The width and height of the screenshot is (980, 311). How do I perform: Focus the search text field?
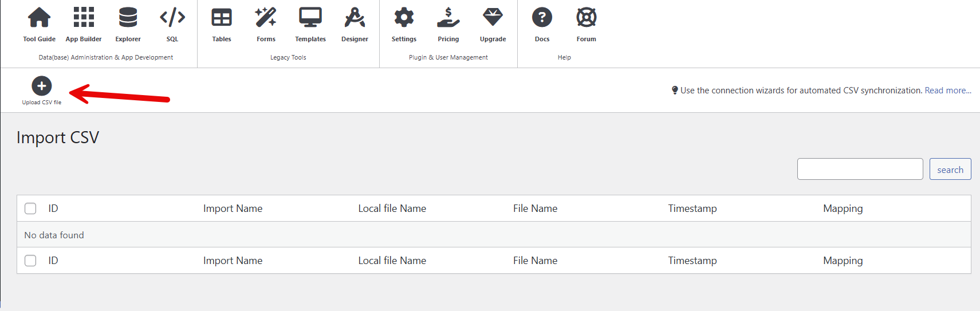pos(860,170)
